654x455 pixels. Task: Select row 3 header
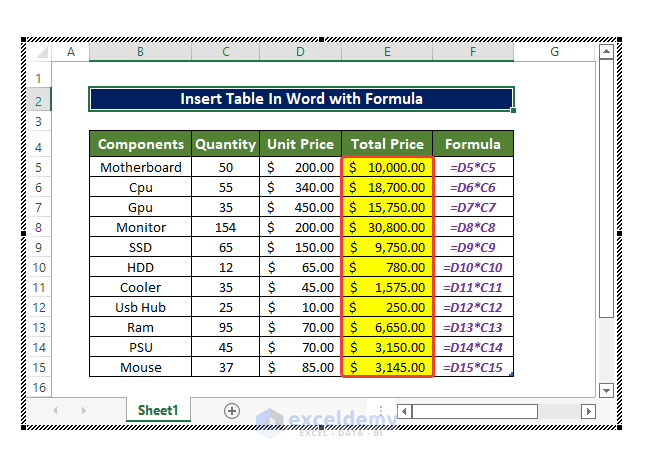click(39, 121)
